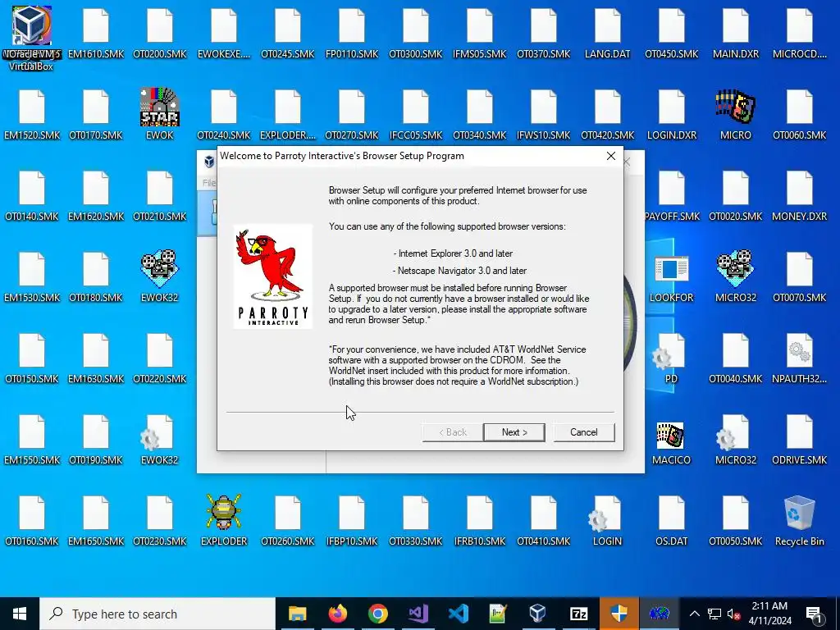Select the OT0160.SMK file icon
This screenshot has width=840, height=630.
pyautogui.click(x=32, y=519)
